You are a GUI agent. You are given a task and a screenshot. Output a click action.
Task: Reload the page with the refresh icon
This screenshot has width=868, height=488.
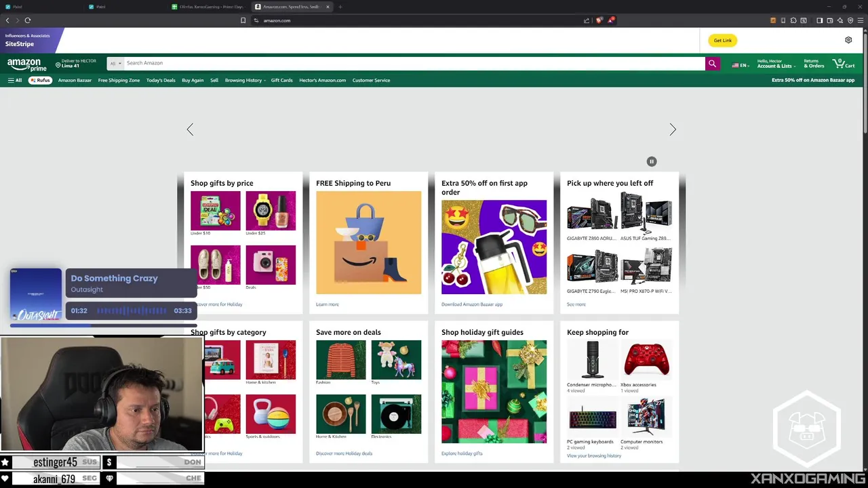tap(28, 20)
